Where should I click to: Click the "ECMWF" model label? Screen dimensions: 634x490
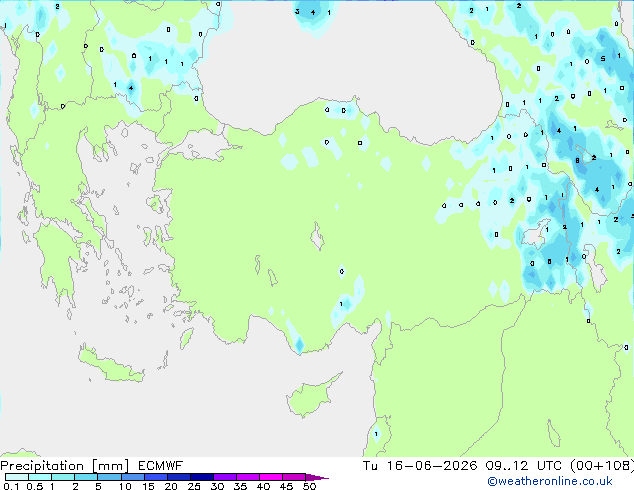(161, 466)
